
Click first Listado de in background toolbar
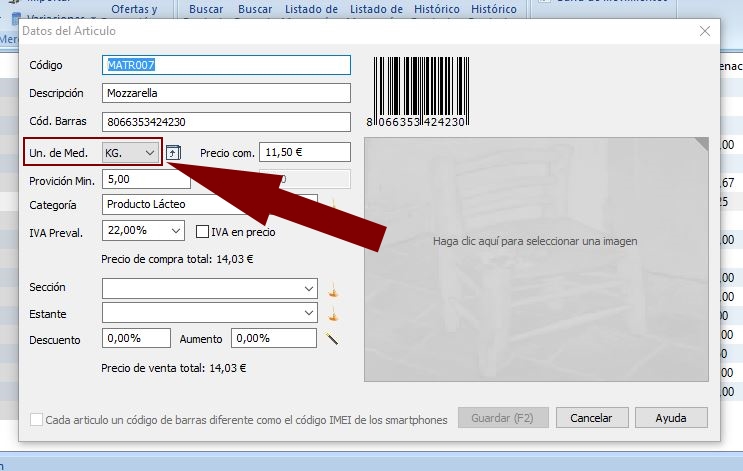pyautogui.click(x=311, y=9)
